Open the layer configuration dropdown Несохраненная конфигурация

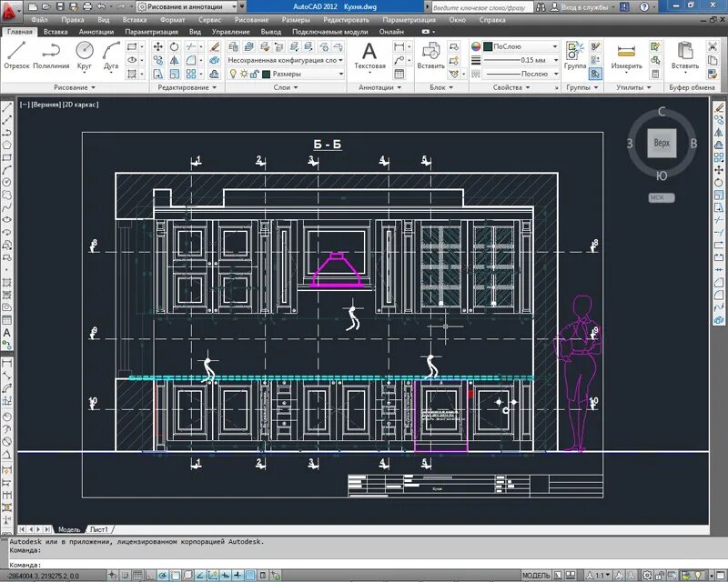285,60
